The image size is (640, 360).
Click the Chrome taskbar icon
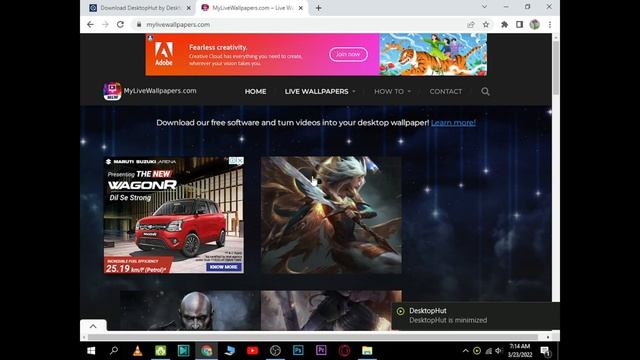[x=207, y=351]
